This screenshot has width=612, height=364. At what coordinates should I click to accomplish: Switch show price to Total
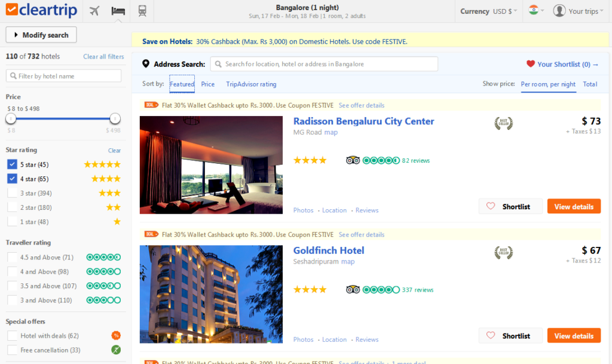[x=590, y=84]
